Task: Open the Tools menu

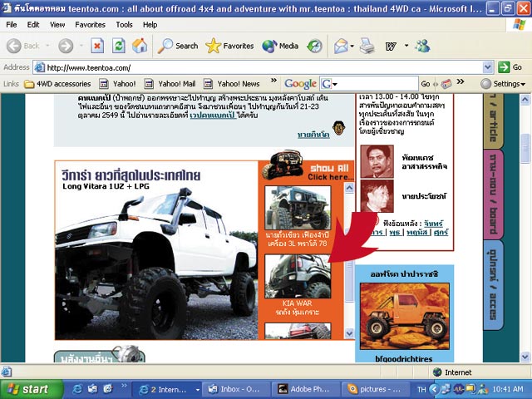Action: click(125, 25)
